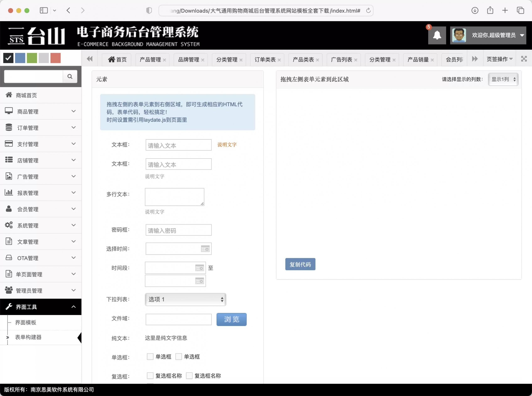Screen dimensions: 532x396
Task: Select the first 单选框 radio option
Action: pos(150,357)
